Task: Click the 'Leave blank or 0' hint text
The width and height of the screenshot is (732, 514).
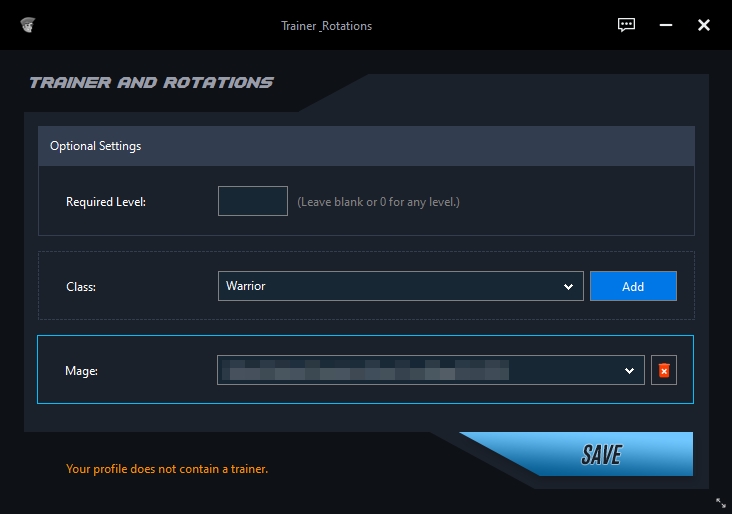Action: 378,202
